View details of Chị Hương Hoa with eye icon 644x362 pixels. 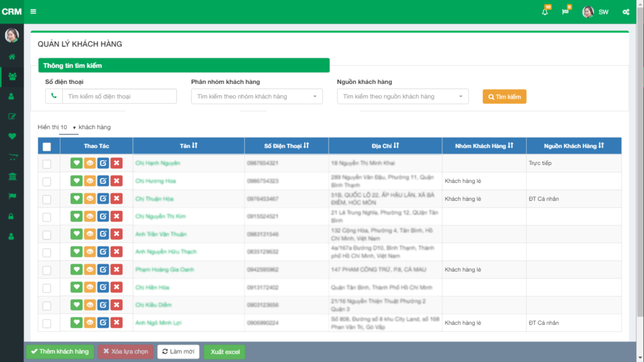[x=90, y=181]
